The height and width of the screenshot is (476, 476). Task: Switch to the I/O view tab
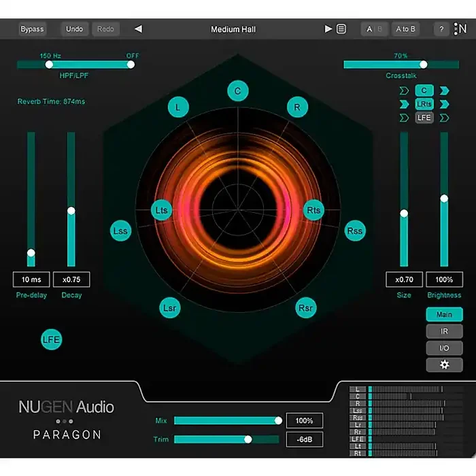pyautogui.click(x=445, y=348)
